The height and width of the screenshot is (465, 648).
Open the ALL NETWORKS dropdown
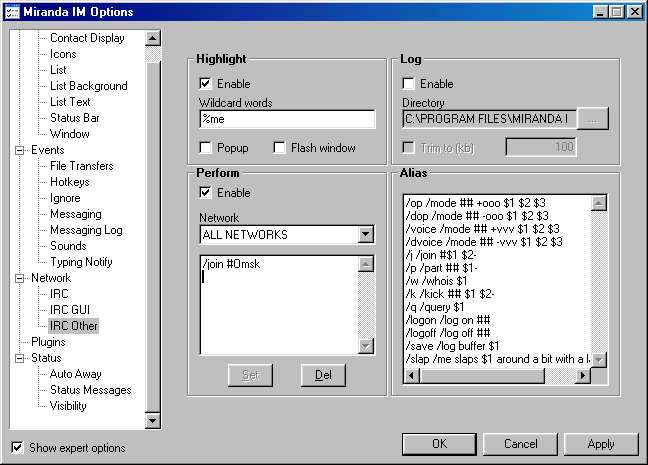365,234
